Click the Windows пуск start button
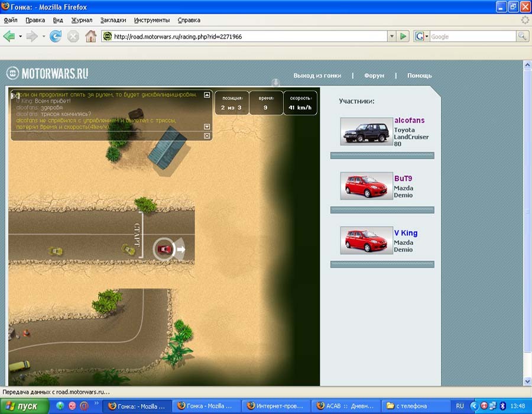 [24, 406]
